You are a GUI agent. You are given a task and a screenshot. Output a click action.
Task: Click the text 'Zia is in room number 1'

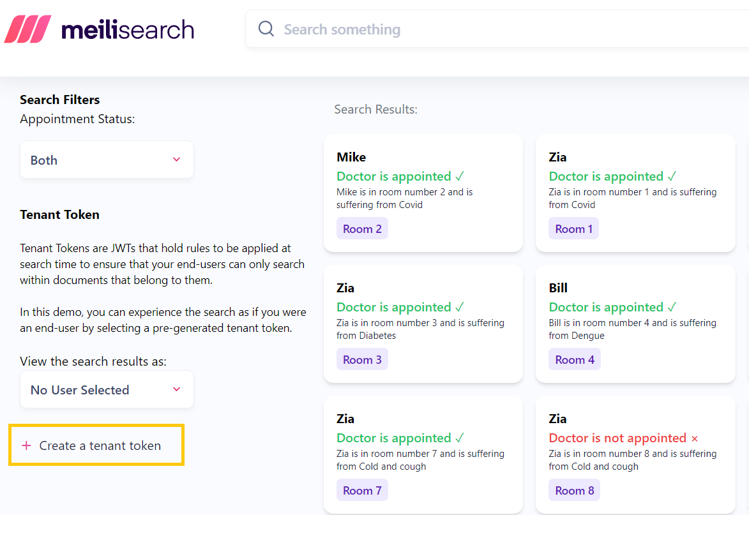tap(599, 192)
